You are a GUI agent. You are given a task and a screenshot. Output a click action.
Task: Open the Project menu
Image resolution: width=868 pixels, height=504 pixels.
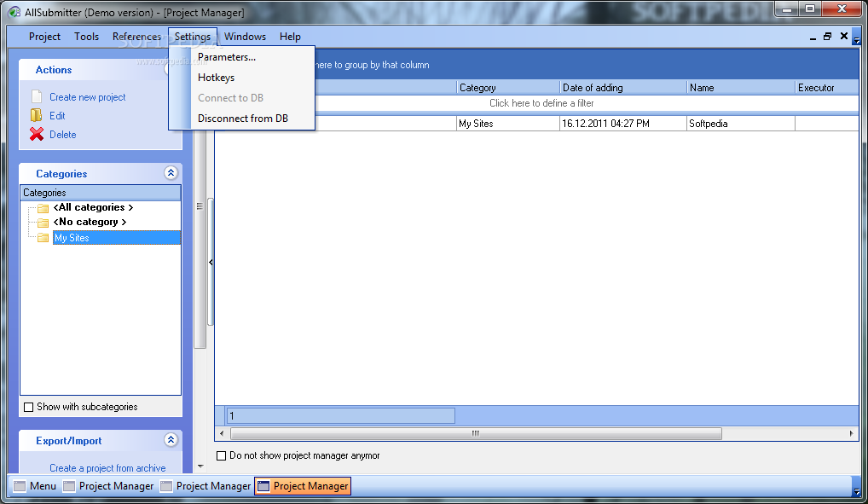44,37
